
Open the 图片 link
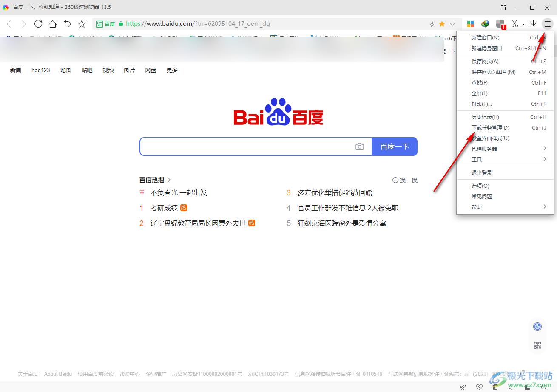click(x=129, y=70)
